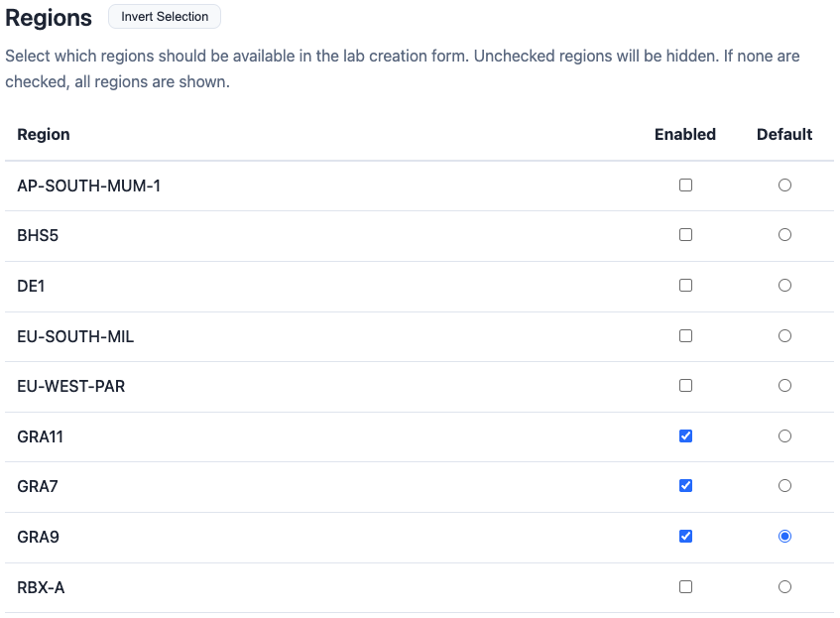840x618 pixels.
Task: Enable the RBX-A region checkbox
Action: pos(685,587)
